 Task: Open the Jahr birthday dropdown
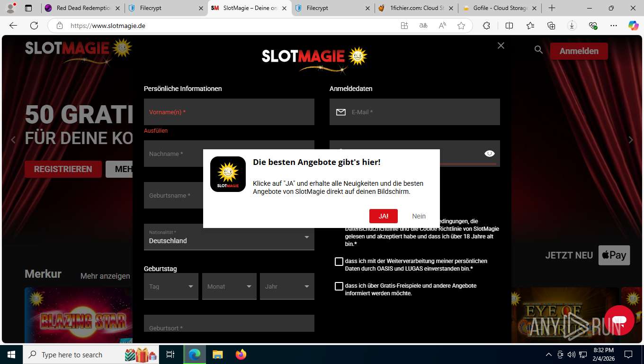point(287,286)
